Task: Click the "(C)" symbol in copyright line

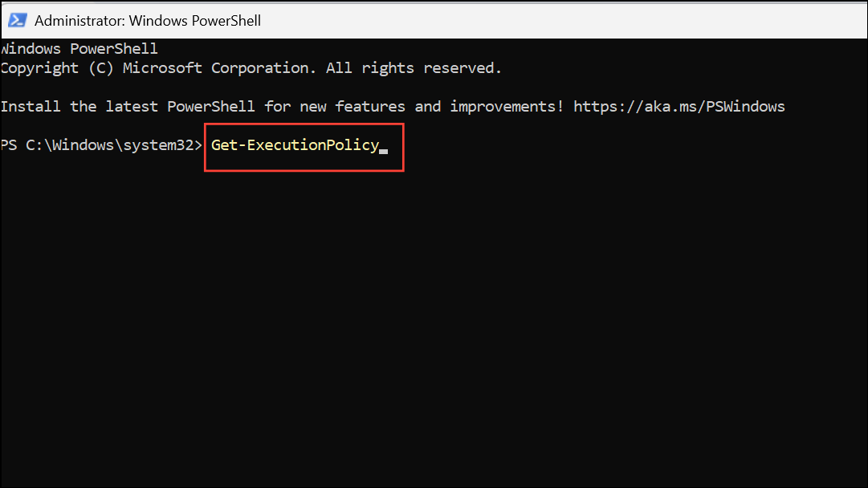Action: point(100,68)
